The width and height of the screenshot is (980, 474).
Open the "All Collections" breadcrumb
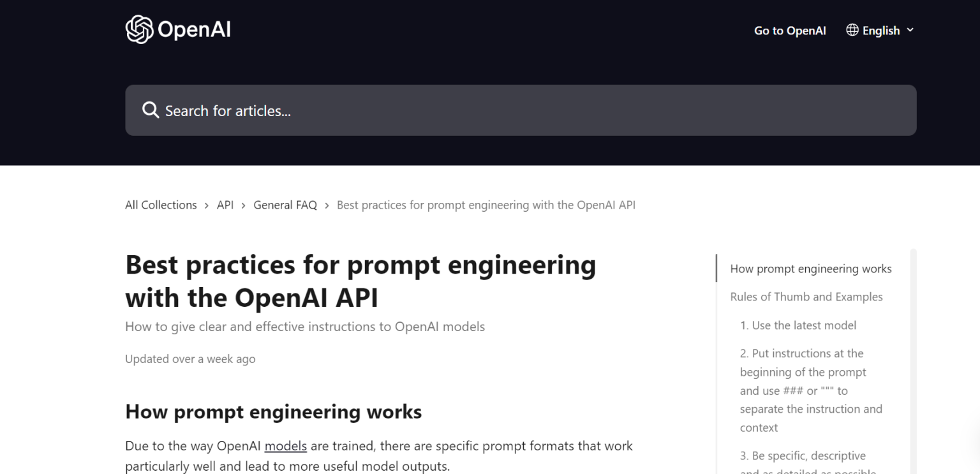[161, 205]
